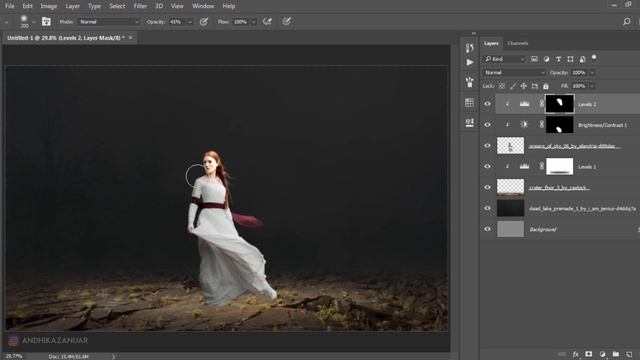Switch to the Channels tab

518,43
